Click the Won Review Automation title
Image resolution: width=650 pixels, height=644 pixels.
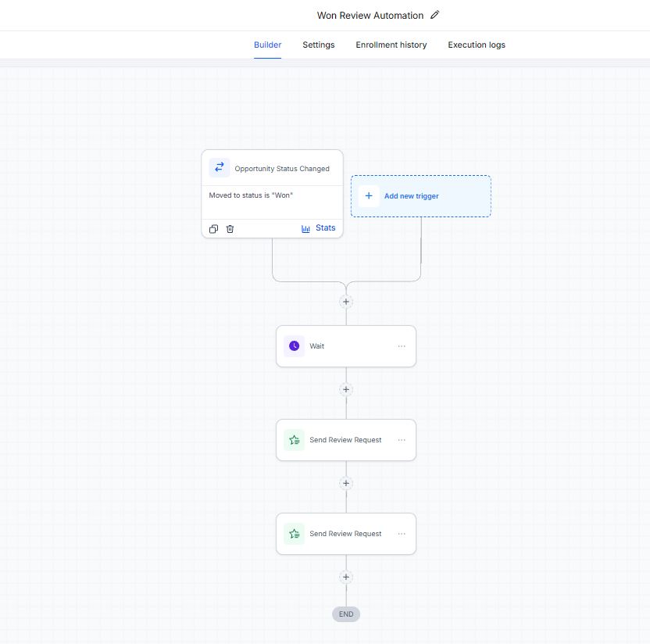pos(370,16)
